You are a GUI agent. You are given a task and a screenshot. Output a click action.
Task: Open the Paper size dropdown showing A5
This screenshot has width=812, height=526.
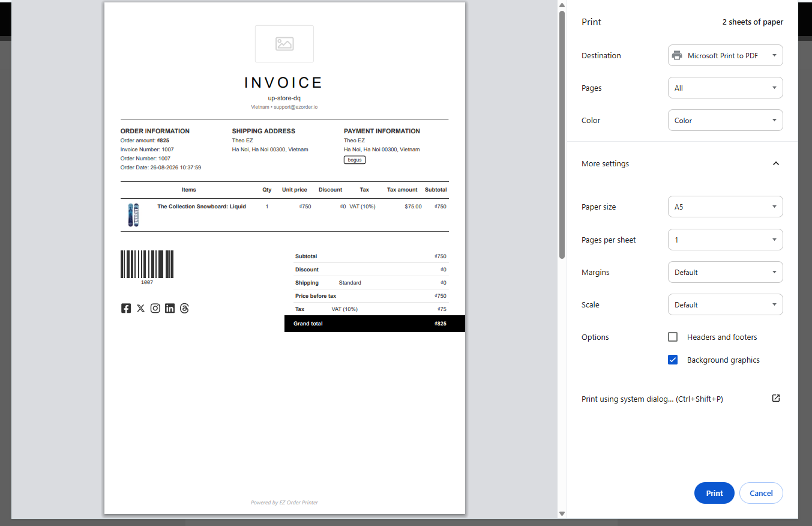(x=726, y=207)
